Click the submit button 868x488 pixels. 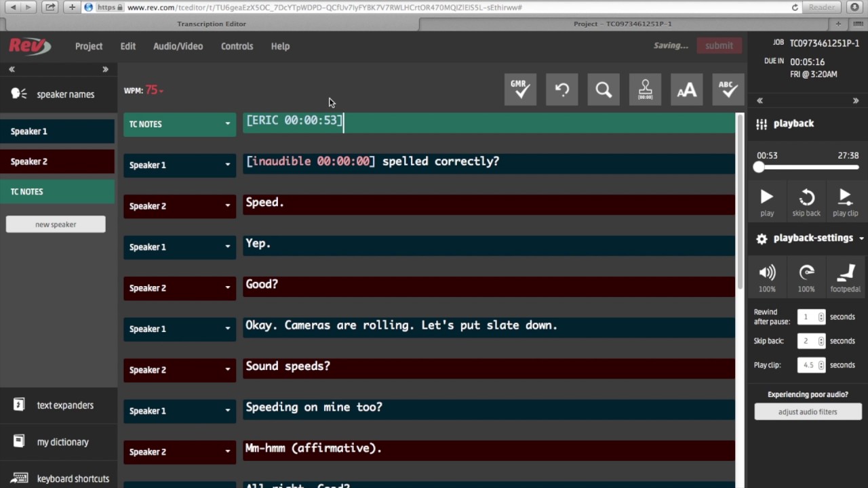719,45
